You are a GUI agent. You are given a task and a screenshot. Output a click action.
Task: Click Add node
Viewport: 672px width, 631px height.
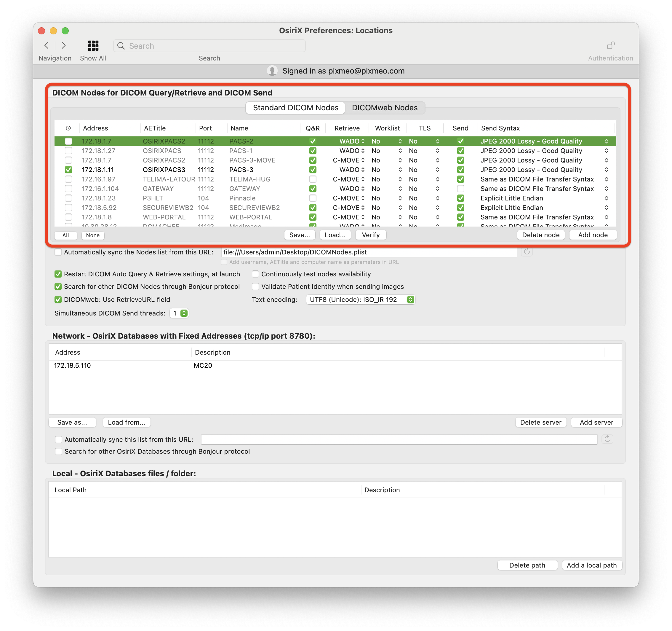click(593, 235)
